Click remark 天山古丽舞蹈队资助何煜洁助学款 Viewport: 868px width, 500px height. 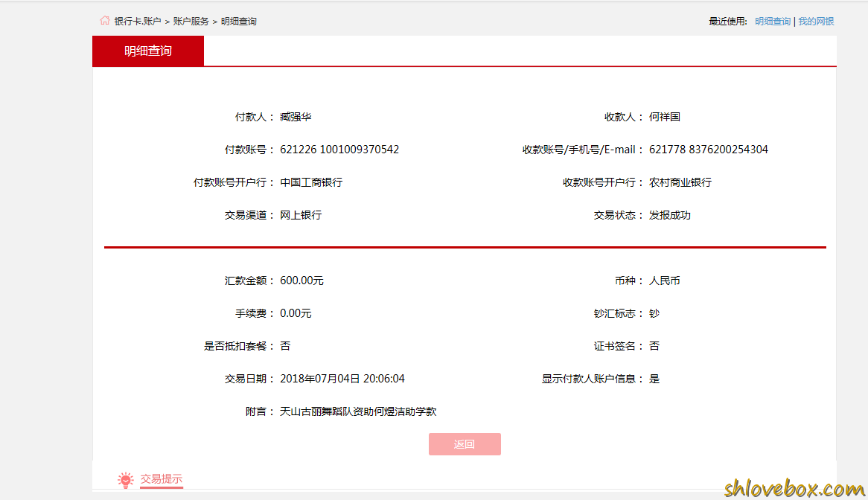pos(358,411)
